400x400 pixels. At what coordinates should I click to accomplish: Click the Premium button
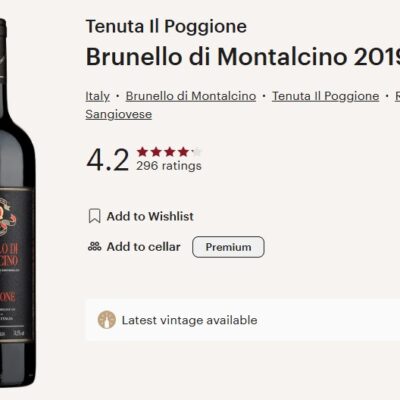click(x=228, y=247)
